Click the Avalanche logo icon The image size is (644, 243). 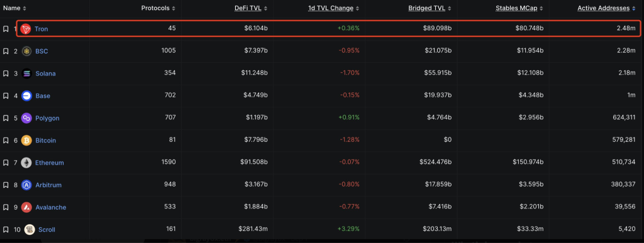coord(26,207)
